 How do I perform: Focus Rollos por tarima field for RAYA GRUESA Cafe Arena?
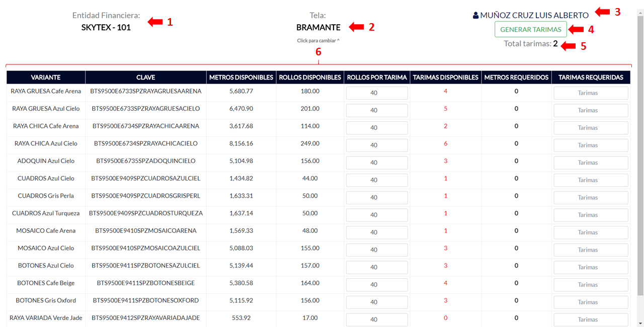tap(377, 93)
